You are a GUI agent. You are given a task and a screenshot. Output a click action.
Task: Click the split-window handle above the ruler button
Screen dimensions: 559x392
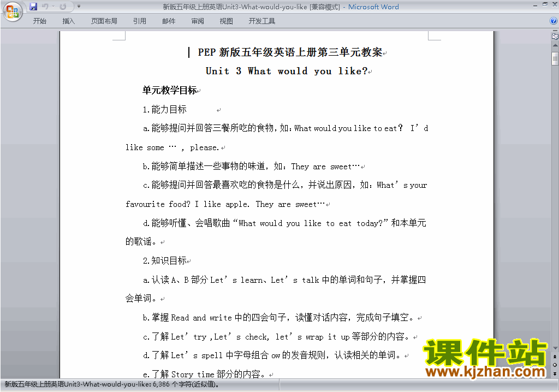(555, 31)
